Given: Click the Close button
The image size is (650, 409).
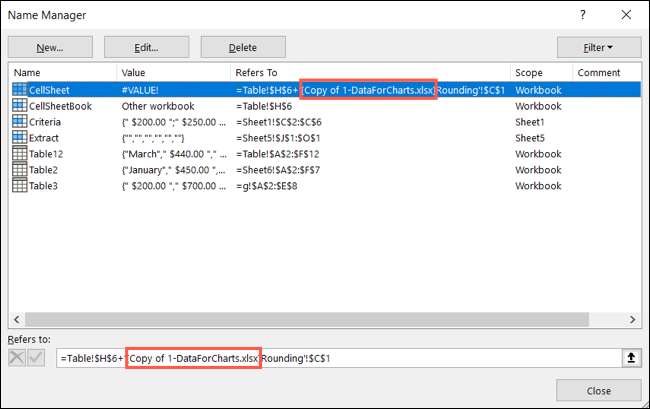Looking at the screenshot, I should [599, 391].
